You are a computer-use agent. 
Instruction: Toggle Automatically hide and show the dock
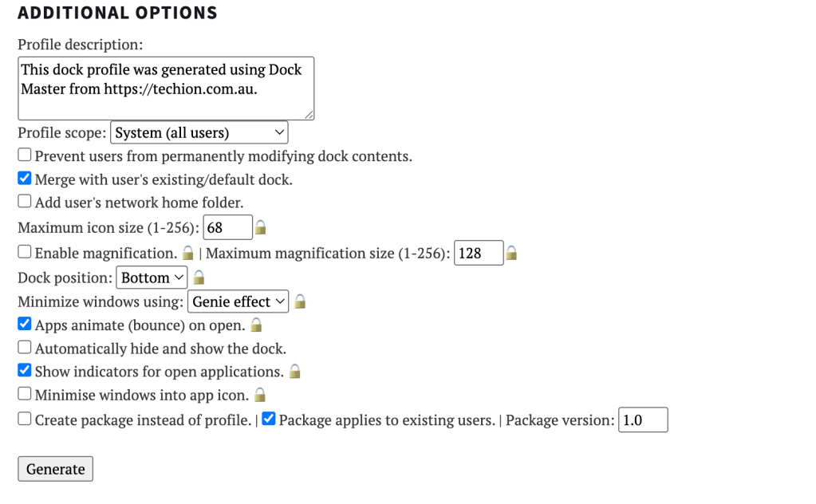[x=25, y=348]
